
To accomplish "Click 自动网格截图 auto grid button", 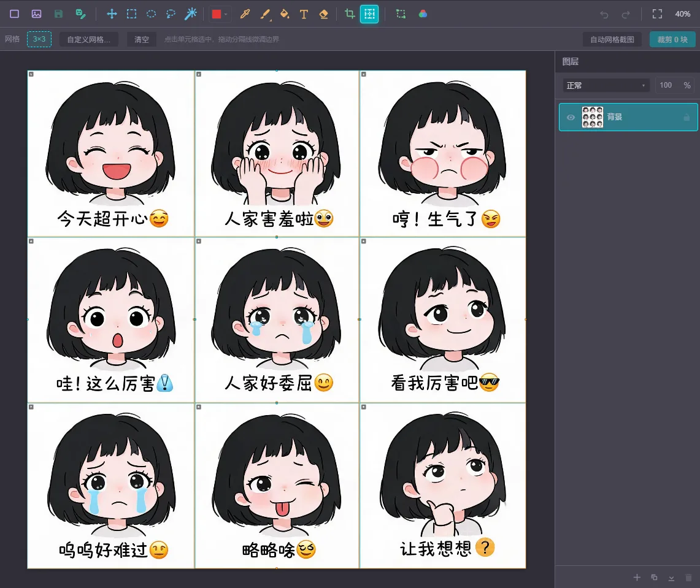I will coord(612,39).
